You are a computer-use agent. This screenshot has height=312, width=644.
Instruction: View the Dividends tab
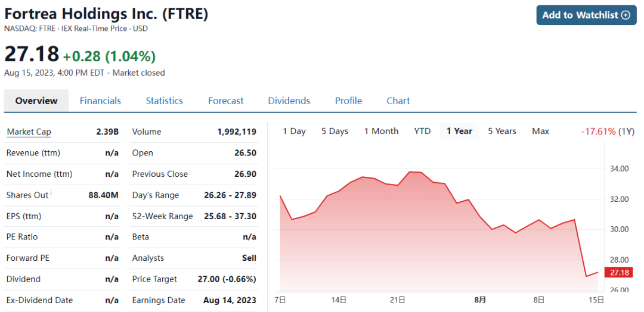click(289, 101)
